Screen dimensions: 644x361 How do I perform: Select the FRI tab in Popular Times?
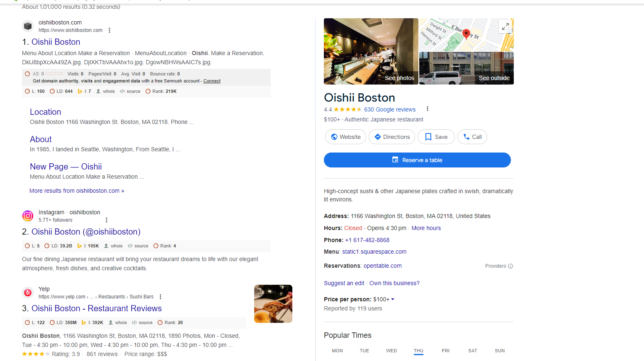pyautogui.click(x=445, y=351)
